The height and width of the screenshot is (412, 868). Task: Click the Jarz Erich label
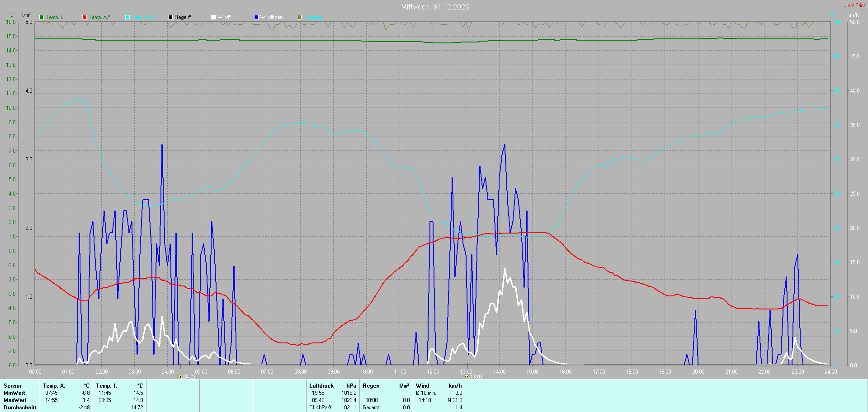pyautogui.click(x=856, y=5)
